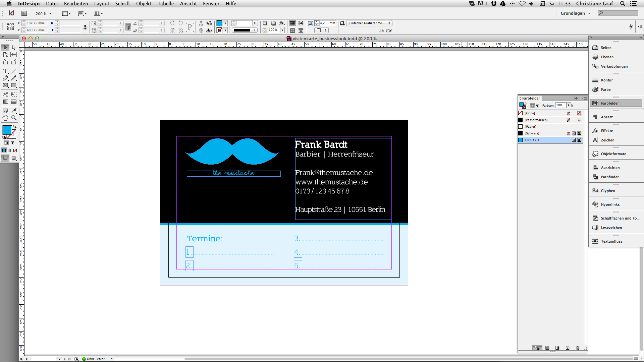644x362 pixels.
Task: Select the Pen tool
Action: tap(5, 78)
